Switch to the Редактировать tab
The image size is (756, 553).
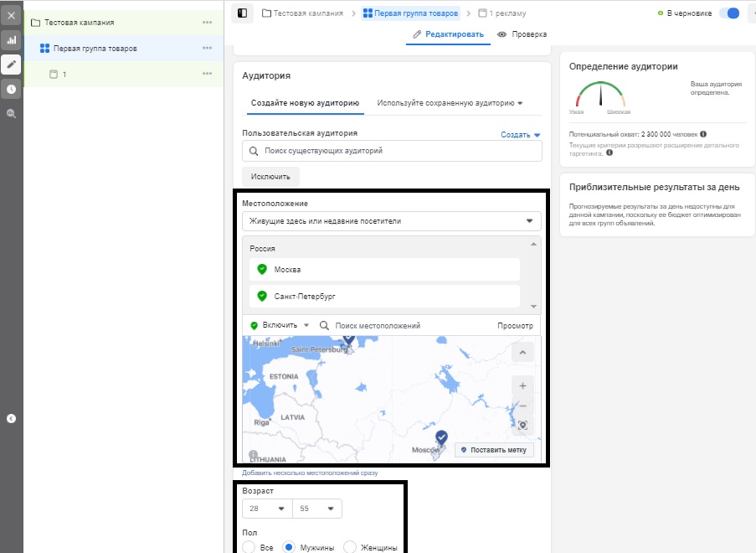449,34
